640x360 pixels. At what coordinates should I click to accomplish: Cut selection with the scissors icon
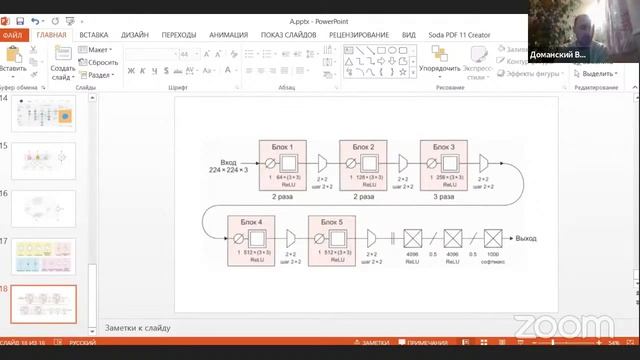(33, 50)
